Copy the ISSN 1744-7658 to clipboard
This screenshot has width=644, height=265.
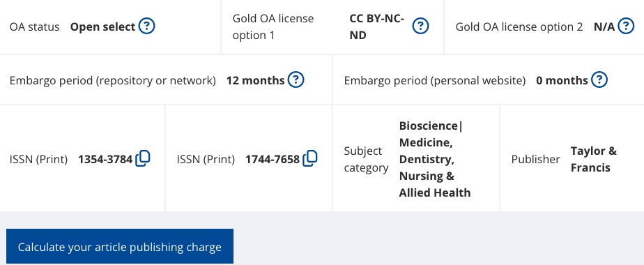click(310, 158)
